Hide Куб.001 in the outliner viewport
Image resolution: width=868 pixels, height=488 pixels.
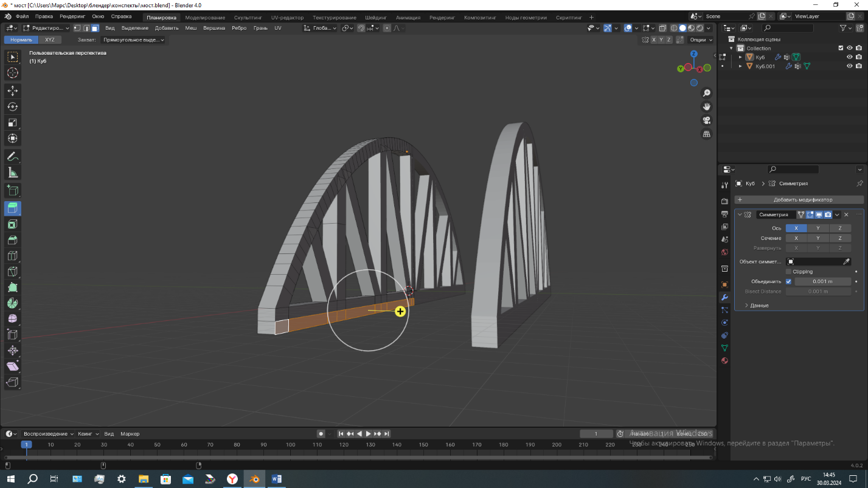[x=850, y=66]
